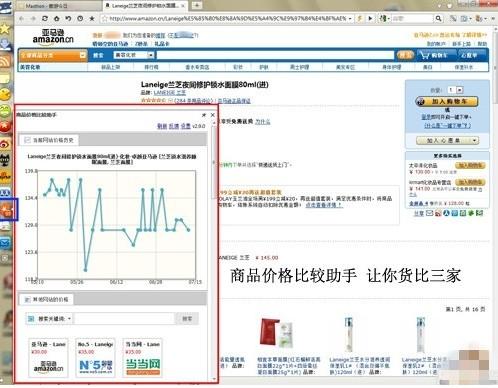Go to the browser Home page icon
This screenshot has width=498, height=388.
56,19
